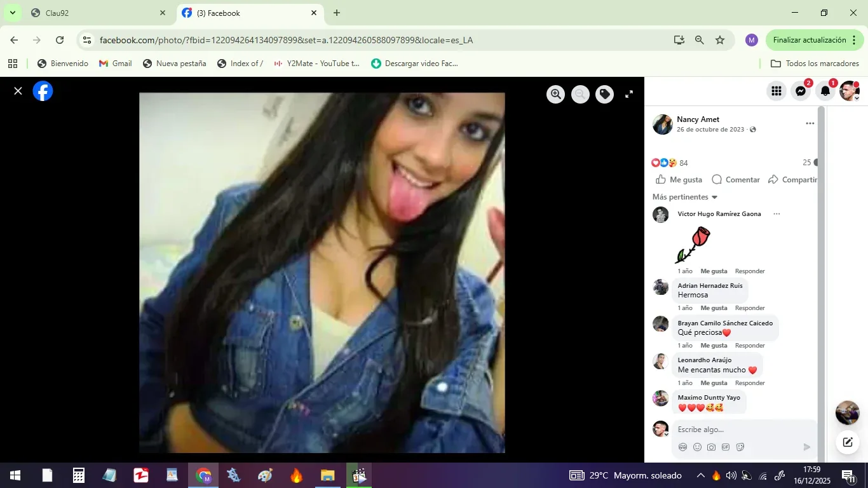Viewport: 868px width, 488px height.
Task: Open the Gmail bookmark
Action: click(116, 64)
